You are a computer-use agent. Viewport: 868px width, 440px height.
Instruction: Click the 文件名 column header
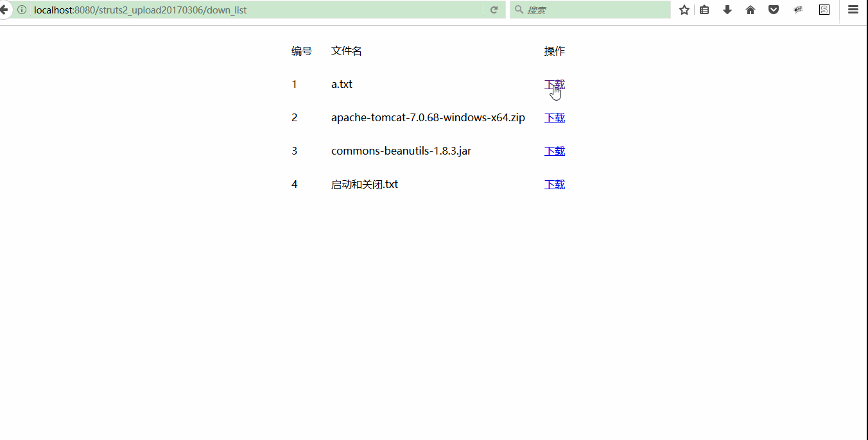tap(347, 51)
